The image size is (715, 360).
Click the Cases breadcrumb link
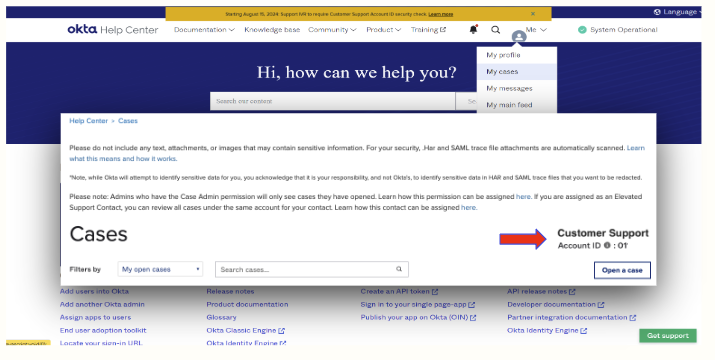coord(128,121)
